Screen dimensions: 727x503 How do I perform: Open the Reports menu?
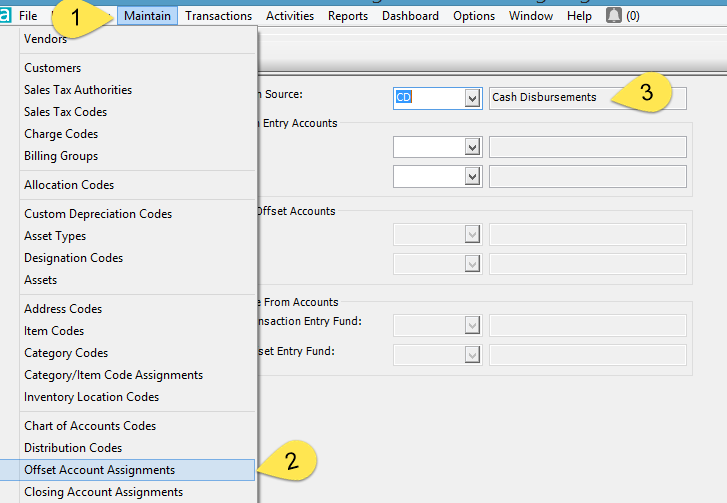[348, 16]
